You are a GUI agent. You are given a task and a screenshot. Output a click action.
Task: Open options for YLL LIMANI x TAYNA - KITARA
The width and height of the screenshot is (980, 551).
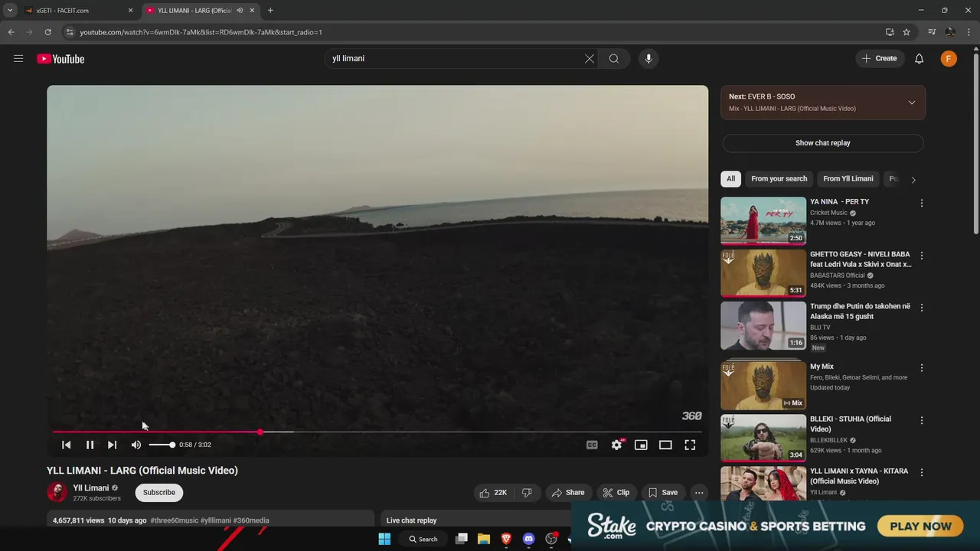pyautogui.click(x=921, y=472)
